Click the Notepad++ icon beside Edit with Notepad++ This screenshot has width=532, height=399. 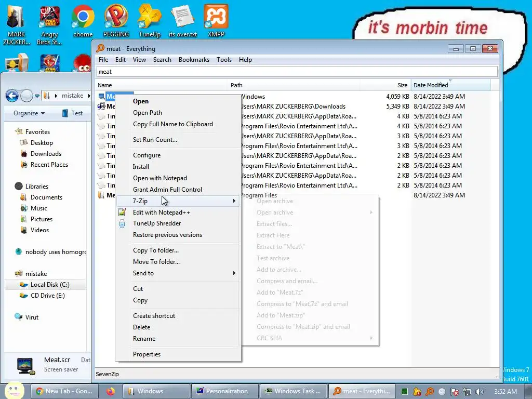coord(122,212)
